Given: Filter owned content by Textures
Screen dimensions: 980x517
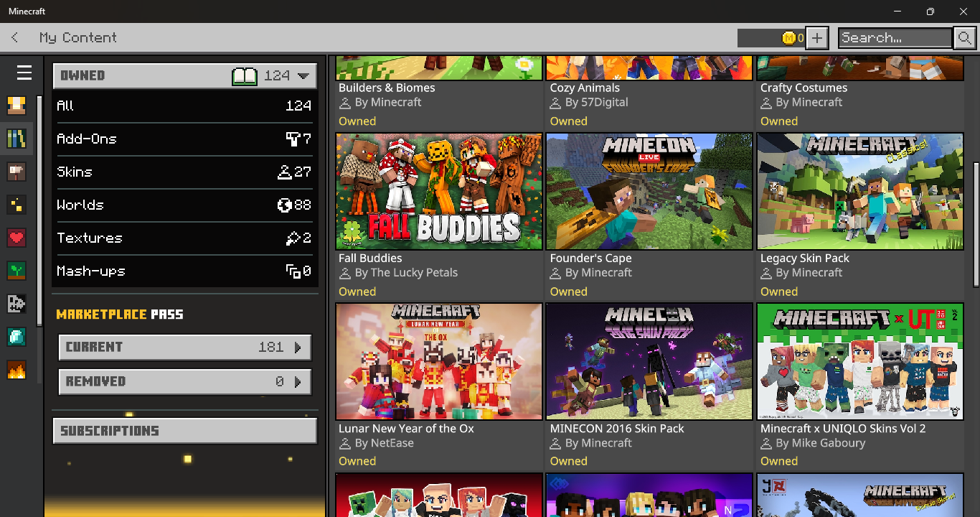Looking at the screenshot, I should pos(185,238).
